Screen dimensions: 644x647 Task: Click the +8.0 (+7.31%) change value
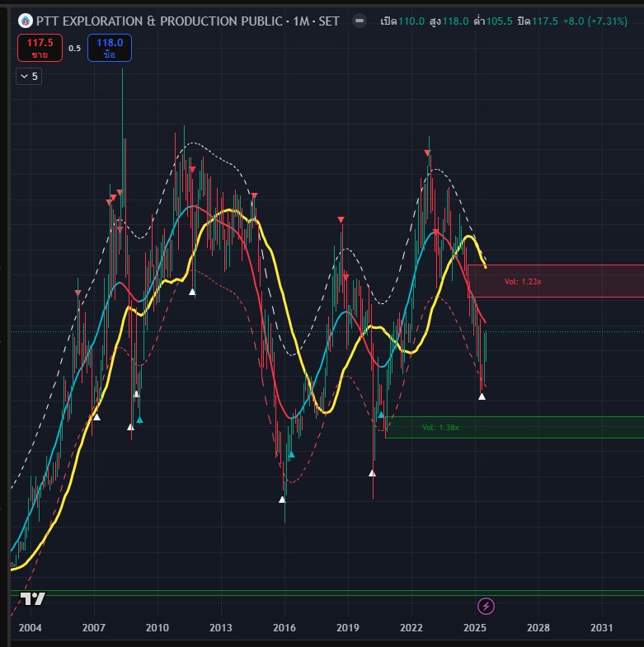[595, 21]
